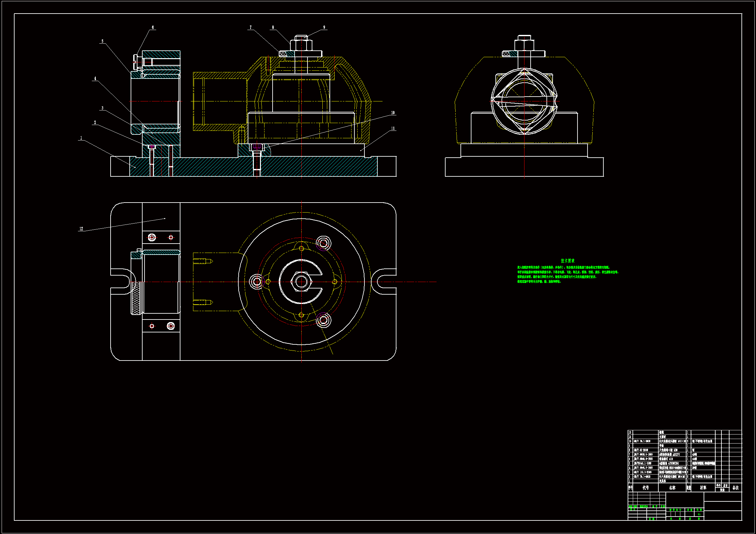Click the 材料 column header in title block
The width and height of the screenshot is (756, 534).
[x=703, y=487]
